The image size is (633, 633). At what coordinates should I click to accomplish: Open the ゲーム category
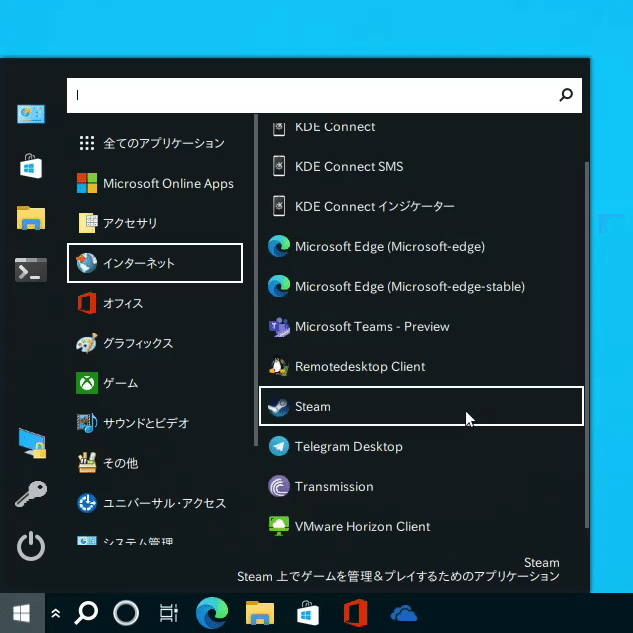tap(155, 383)
